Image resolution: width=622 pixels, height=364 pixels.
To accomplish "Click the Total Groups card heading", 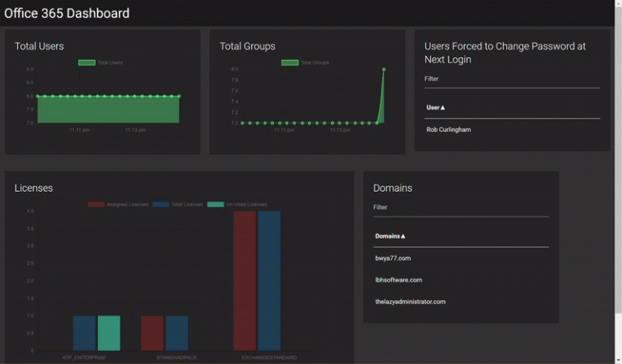I will [x=247, y=46].
